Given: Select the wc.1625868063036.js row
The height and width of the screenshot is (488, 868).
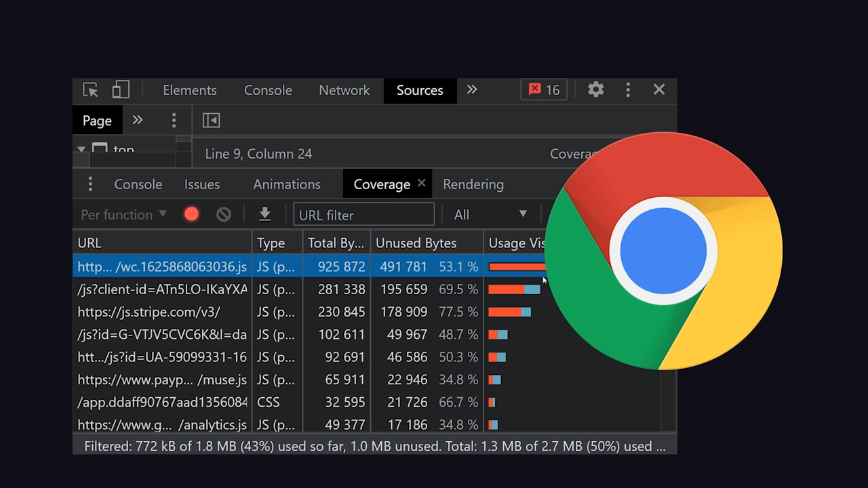Looking at the screenshot, I should pyautogui.click(x=309, y=266).
